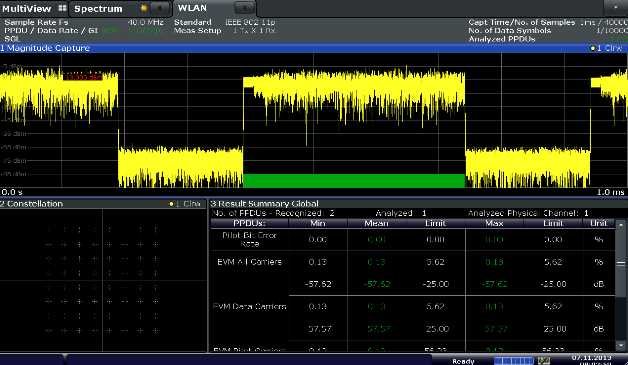Click the 1 Clrw trace indicator in Magnitude Capture
Viewport: 628px width, 365px height.
[x=606, y=48]
